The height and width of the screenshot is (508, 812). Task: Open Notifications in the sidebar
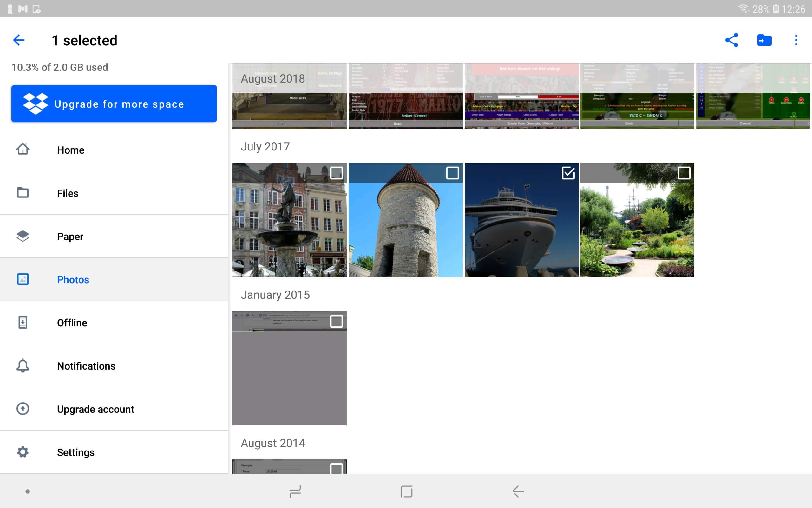(114, 366)
